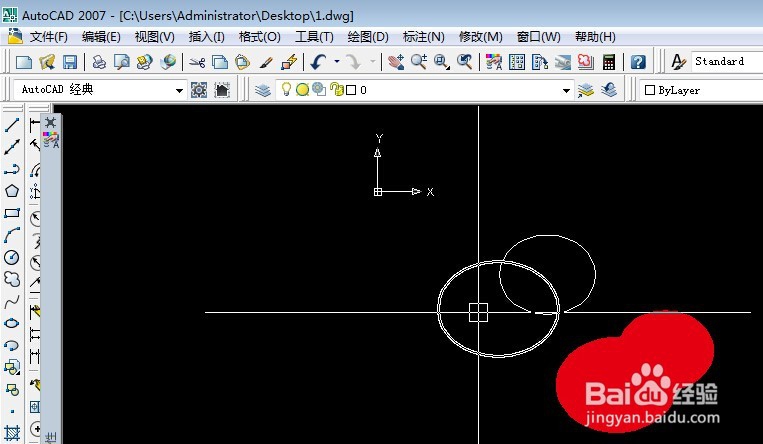
Task: Toggle layer 0 viewport freeze icon
Action: tap(319, 89)
